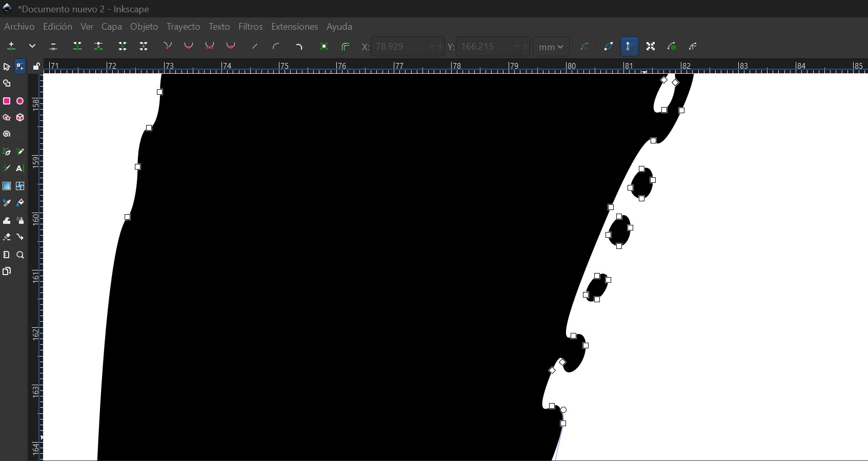Image resolution: width=868 pixels, height=461 pixels.
Task: Increase the X coordinate value
Action: [x=440, y=47]
